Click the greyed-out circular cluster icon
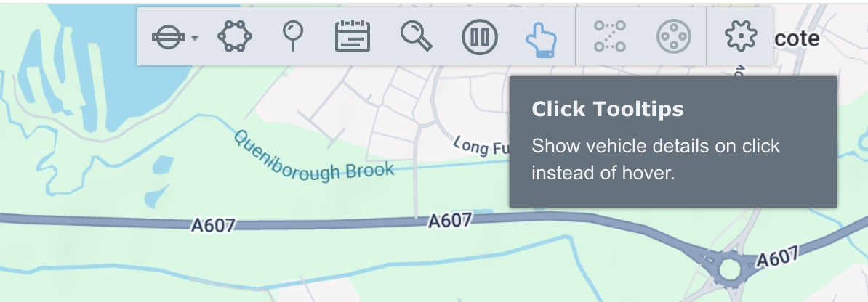 click(x=673, y=36)
